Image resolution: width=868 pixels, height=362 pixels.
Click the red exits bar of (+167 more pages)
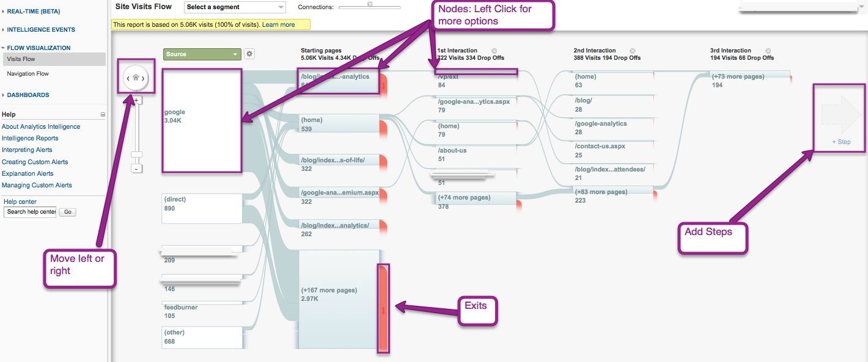point(384,309)
